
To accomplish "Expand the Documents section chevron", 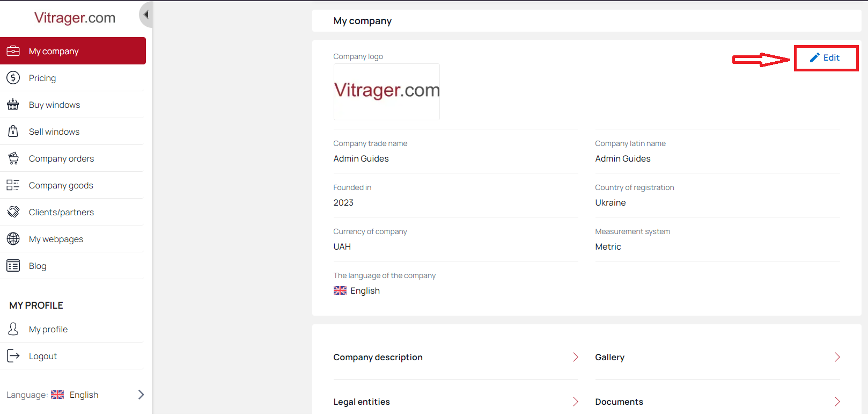I will click(x=837, y=402).
